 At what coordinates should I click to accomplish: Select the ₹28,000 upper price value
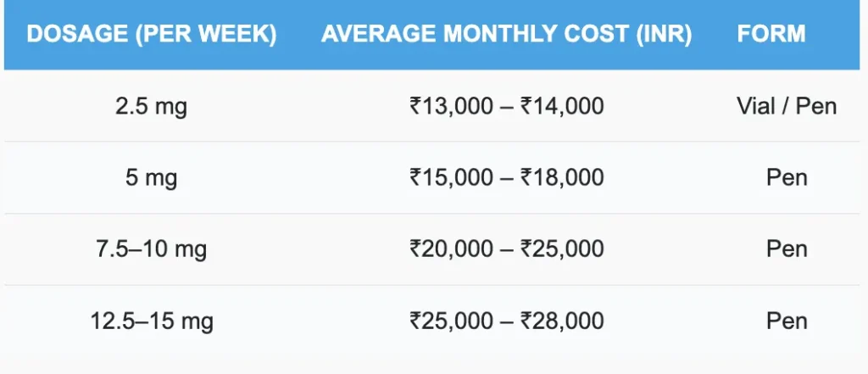pyautogui.click(x=562, y=321)
